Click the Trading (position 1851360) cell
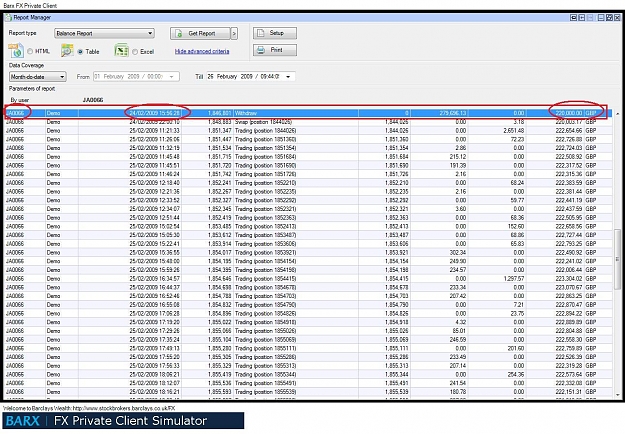This screenshot has width=625, height=434. [x=265, y=139]
